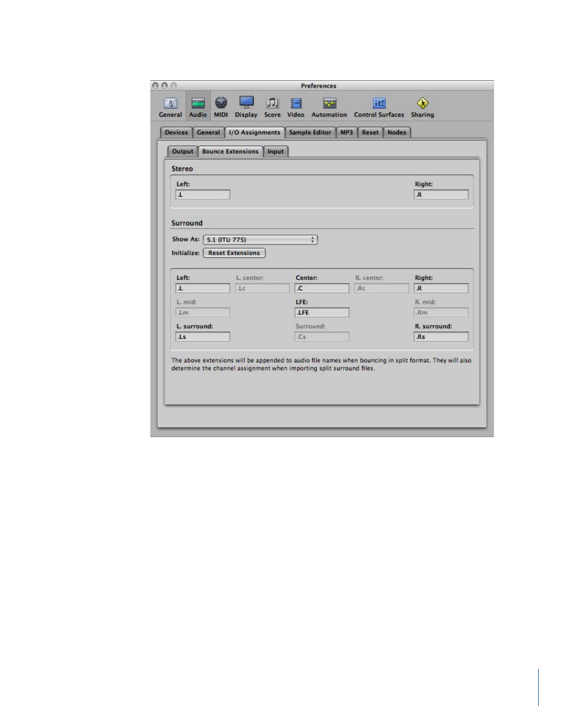Click the disabled Surround .Cs field
The width and height of the screenshot is (588, 706).
(x=322, y=337)
